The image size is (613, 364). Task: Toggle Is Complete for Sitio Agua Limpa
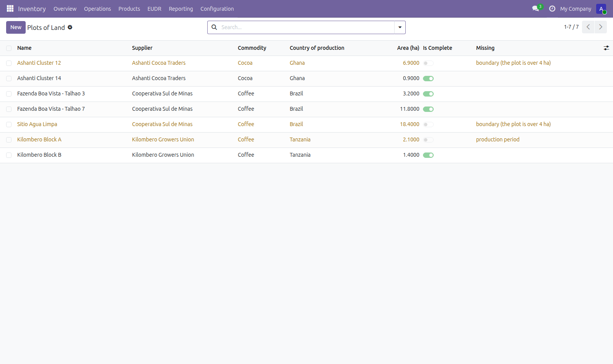pos(428,125)
